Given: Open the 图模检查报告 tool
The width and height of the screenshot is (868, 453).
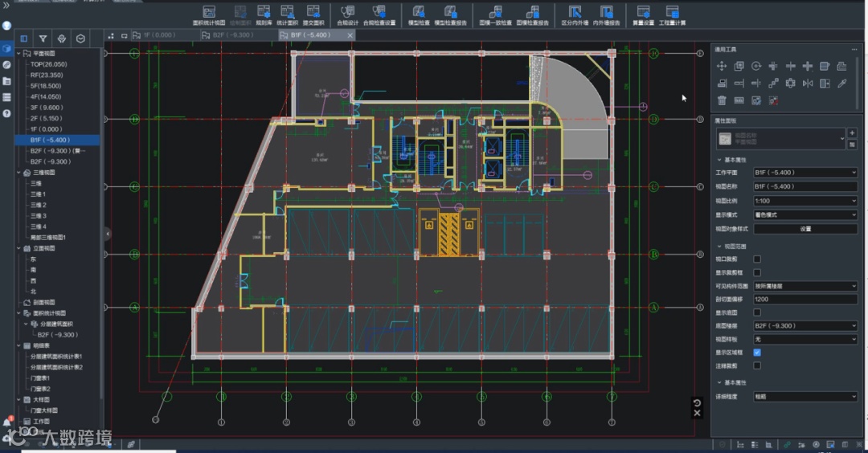Looking at the screenshot, I should point(533,15).
